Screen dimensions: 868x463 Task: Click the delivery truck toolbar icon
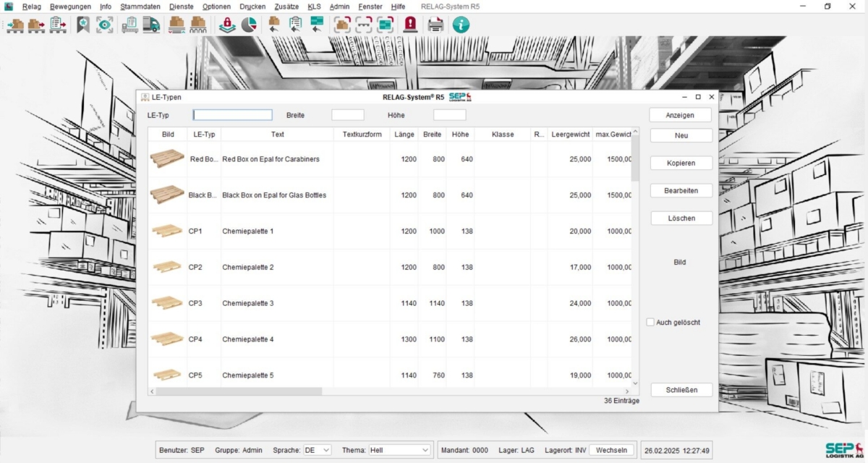click(151, 25)
